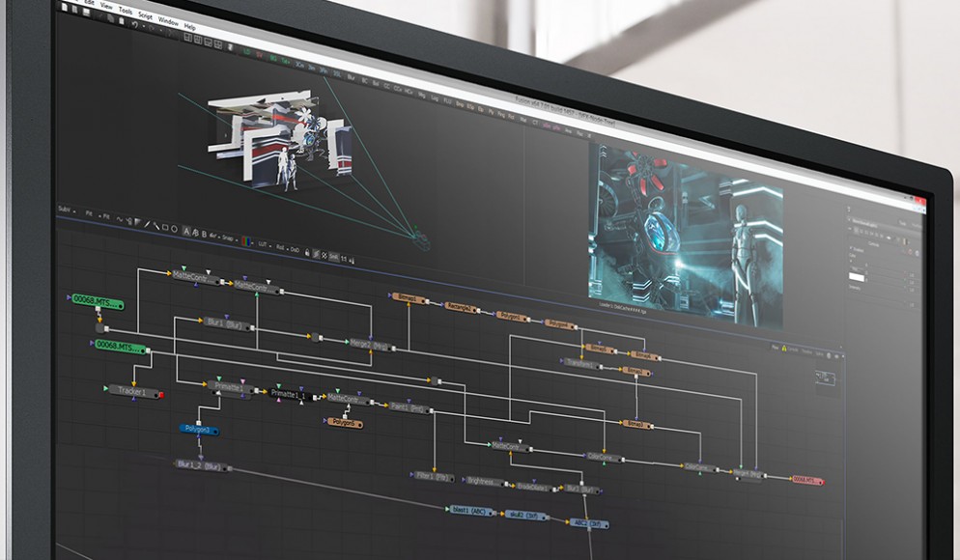960x560 pixels.
Task: Click the red indicator on Tracker1 node
Action: point(161,395)
